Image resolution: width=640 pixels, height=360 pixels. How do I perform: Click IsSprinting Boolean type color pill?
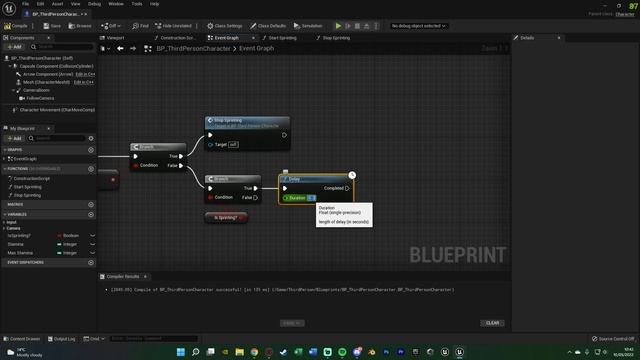tap(59, 236)
